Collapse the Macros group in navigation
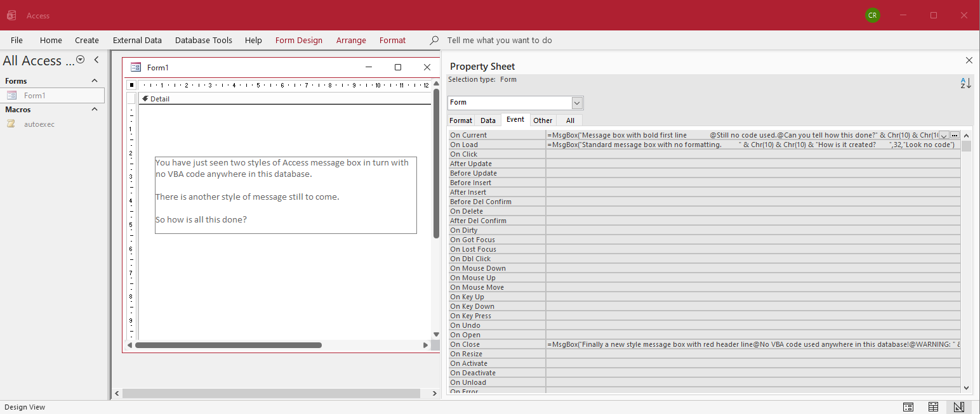 95,110
